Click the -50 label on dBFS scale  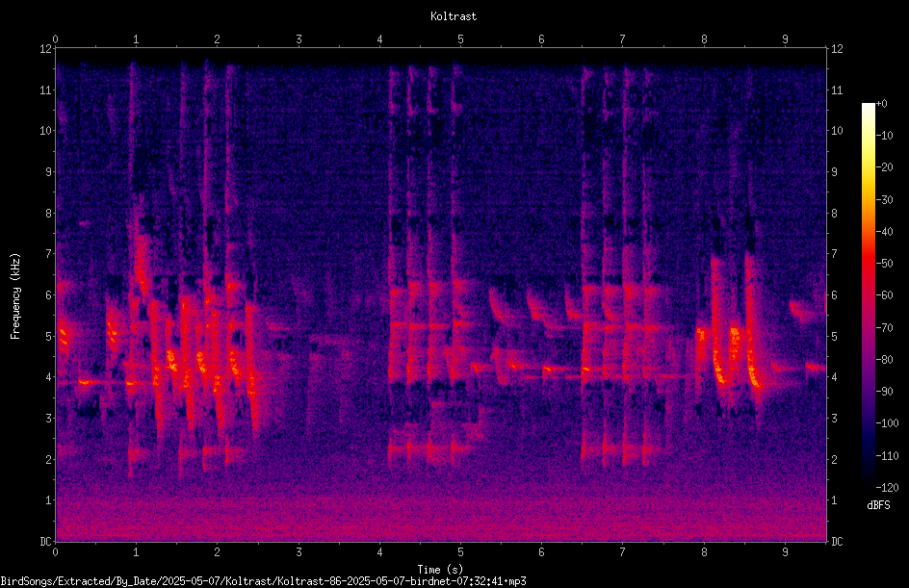885,263
